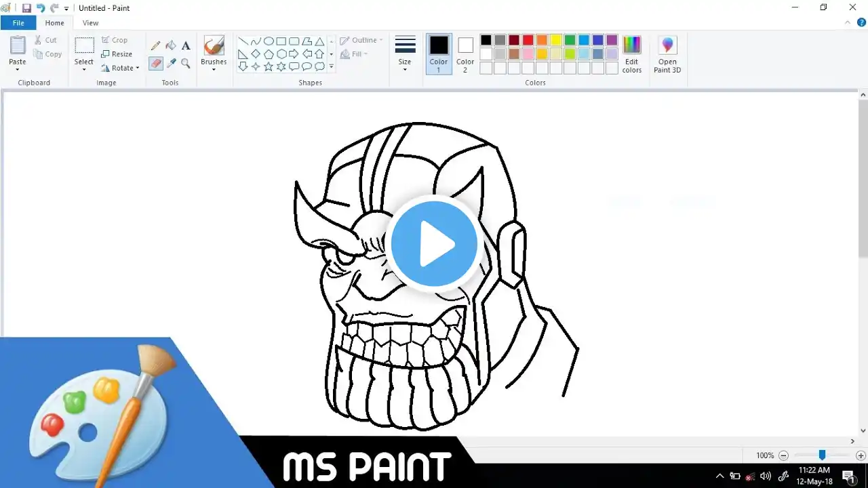Activate the Color 2 background box

click(465, 54)
